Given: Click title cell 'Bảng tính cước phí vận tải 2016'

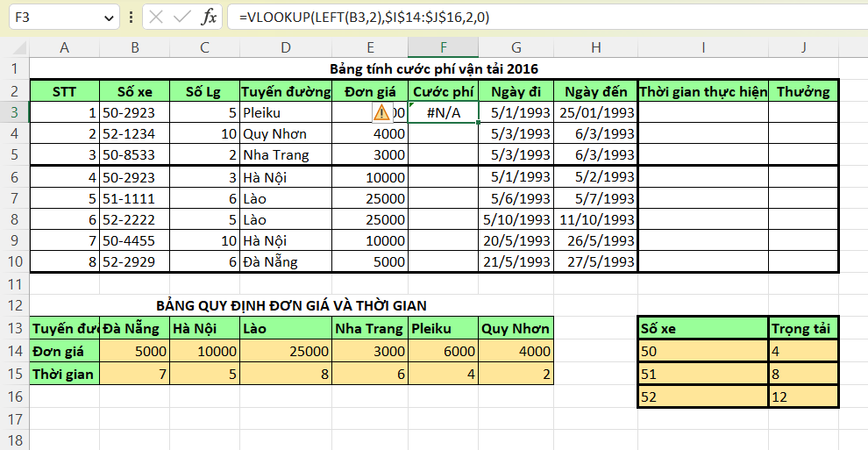Looking at the screenshot, I should pos(434,68).
